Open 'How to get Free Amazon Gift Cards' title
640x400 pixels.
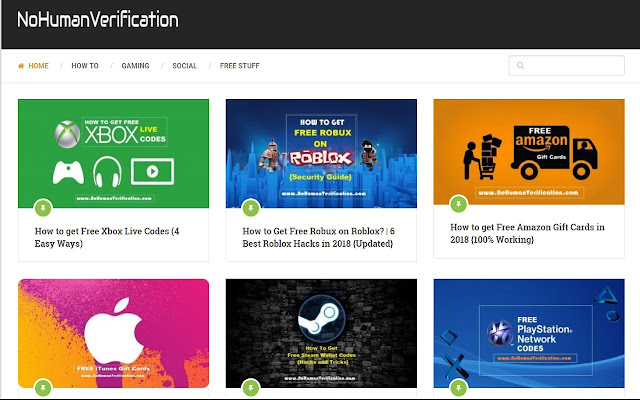point(527,233)
